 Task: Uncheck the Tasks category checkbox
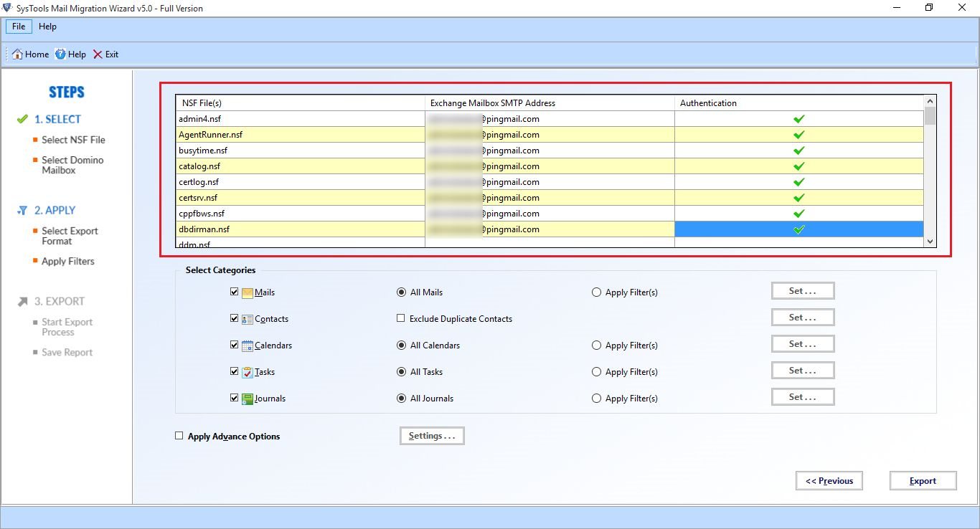coord(235,372)
